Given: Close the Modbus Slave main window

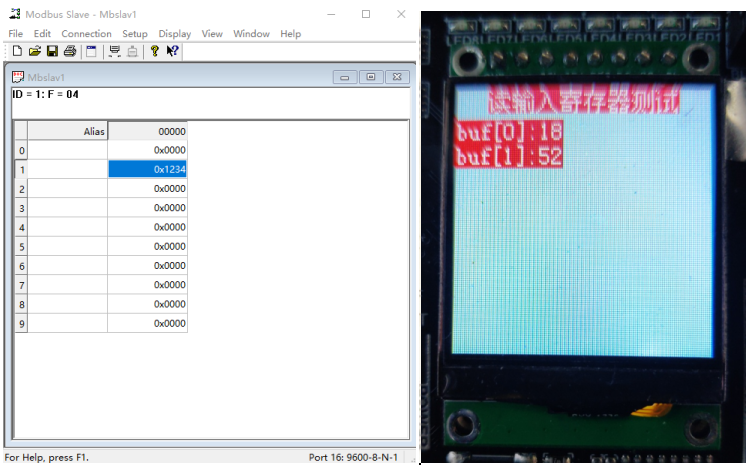Looking at the screenshot, I should [401, 14].
